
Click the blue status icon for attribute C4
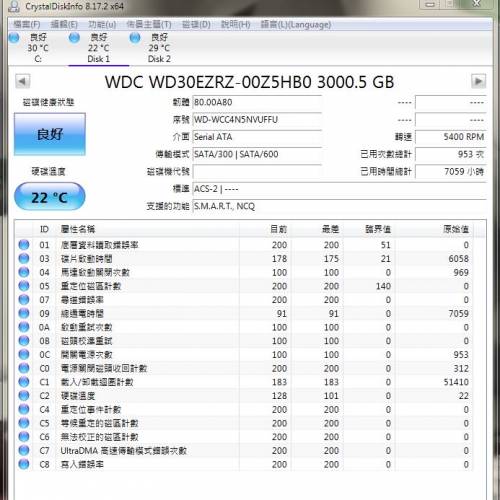24,409
